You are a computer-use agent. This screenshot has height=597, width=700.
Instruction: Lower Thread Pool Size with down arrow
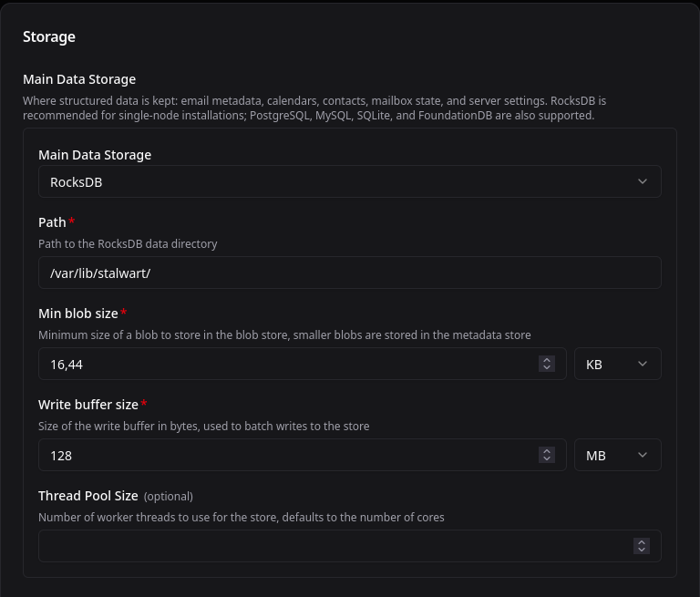pyautogui.click(x=642, y=550)
